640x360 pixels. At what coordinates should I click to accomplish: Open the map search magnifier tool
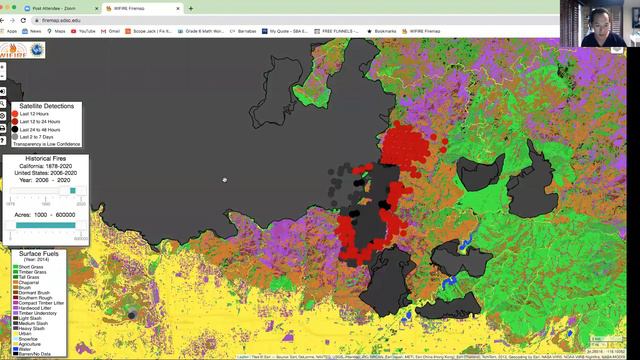pyautogui.click(x=2, y=104)
